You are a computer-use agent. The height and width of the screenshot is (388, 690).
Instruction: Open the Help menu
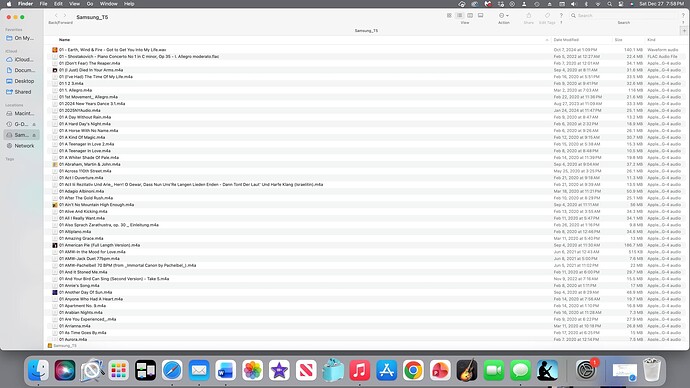[x=129, y=4]
